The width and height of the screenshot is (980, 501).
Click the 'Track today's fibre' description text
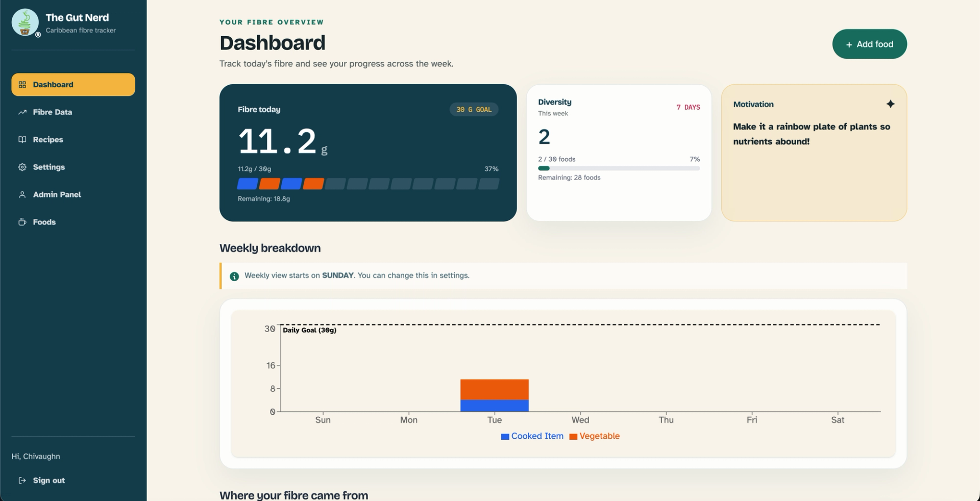pyautogui.click(x=336, y=64)
